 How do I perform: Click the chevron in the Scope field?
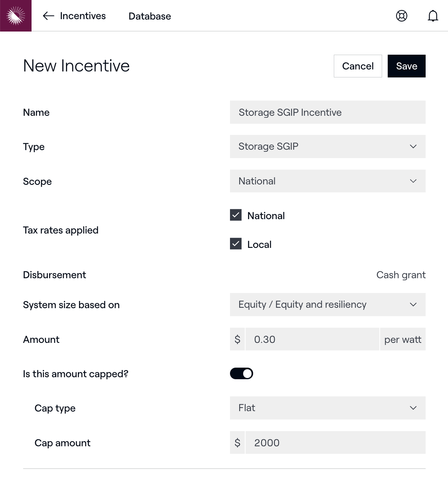click(x=413, y=181)
